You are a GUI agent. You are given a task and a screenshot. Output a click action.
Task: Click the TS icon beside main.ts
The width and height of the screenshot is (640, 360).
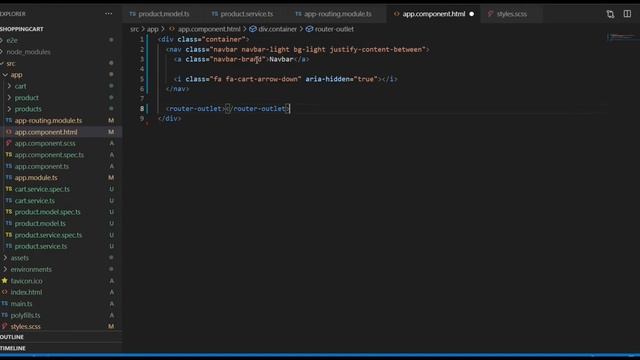pyautogui.click(x=4, y=304)
